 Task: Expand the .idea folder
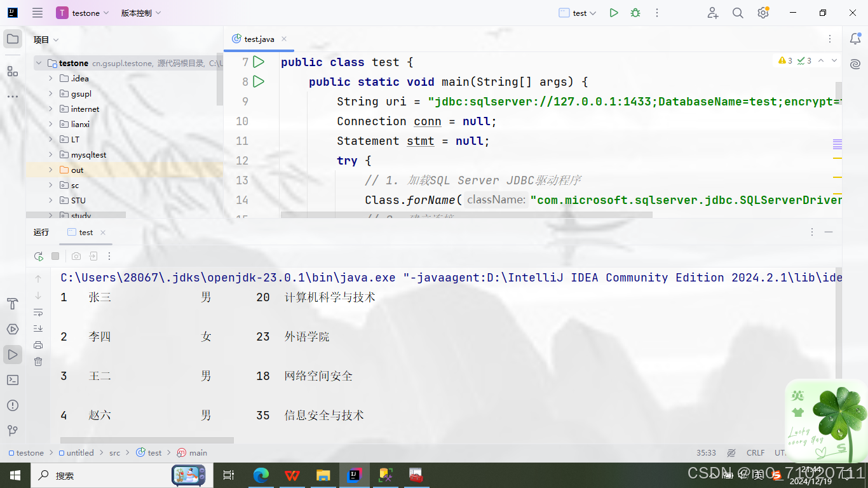click(x=51, y=78)
